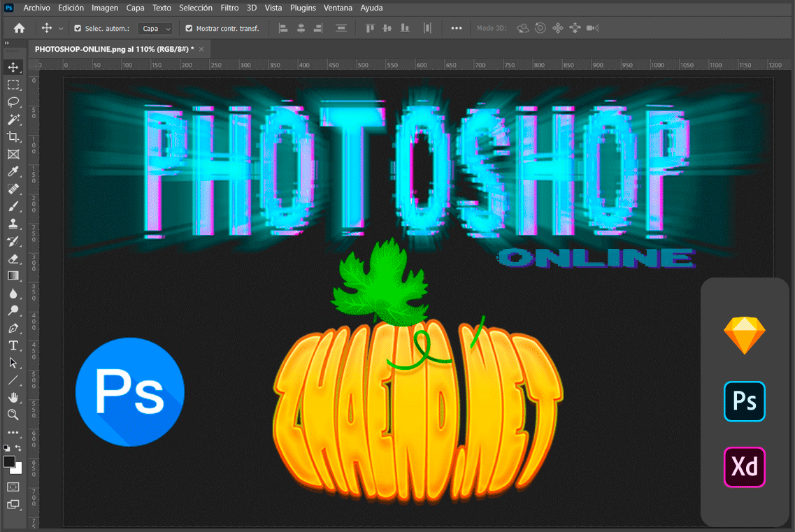This screenshot has width=795, height=532.
Task: Open the Filtro menu
Action: pos(229,8)
